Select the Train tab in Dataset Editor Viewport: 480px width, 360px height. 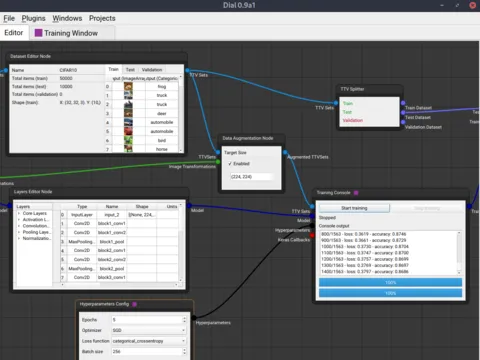(x=113, y=69)
